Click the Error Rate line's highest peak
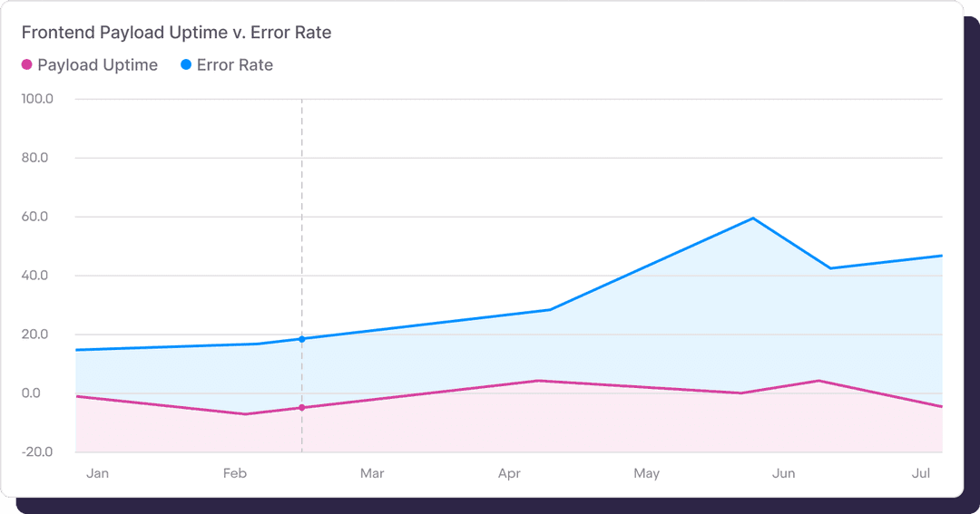Viewport: 980px width, 514px height. coord(753,218)
